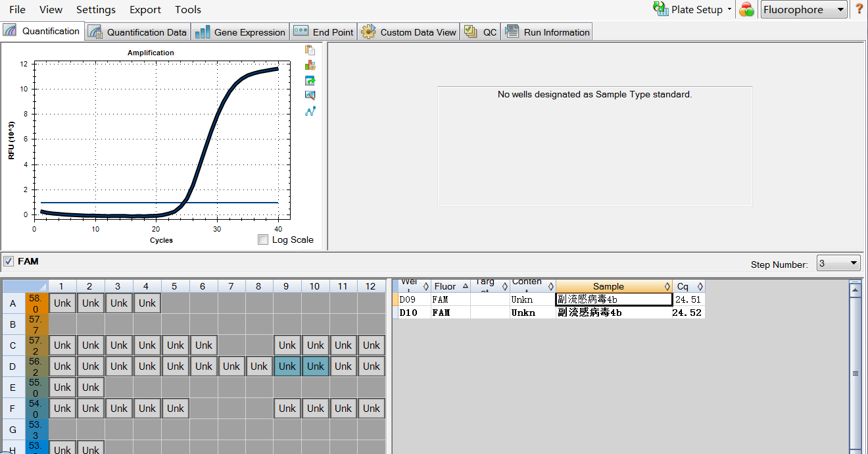
Task: Switch to the QC tab
Action: click(x=480, y=32)
